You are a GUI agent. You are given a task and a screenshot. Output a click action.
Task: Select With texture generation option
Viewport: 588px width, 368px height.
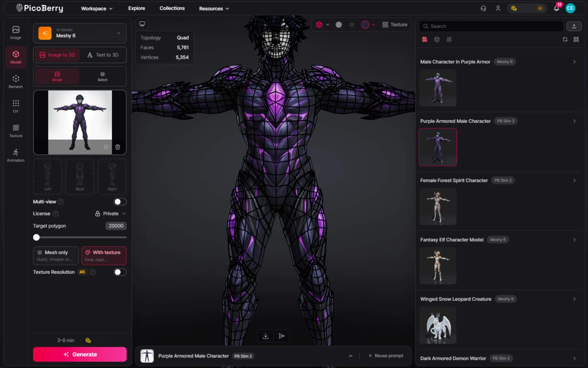(104, 256)
